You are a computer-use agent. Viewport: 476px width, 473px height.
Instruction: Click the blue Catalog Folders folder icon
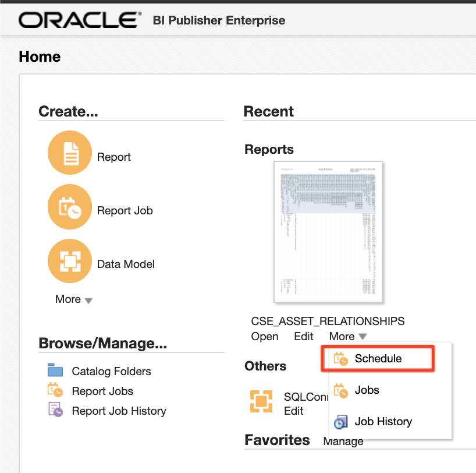tap(55, 371)
